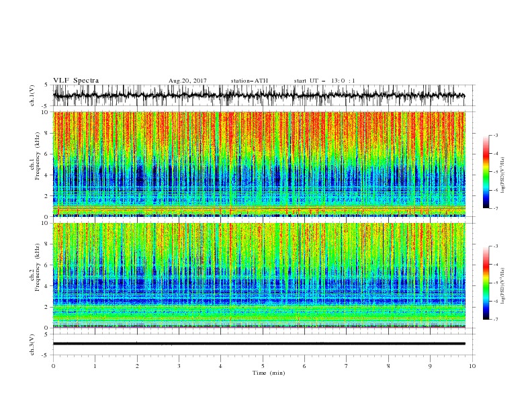Click the ch.1 frequency tick "6"
532x411 pixels.
[x=47, y=154]
